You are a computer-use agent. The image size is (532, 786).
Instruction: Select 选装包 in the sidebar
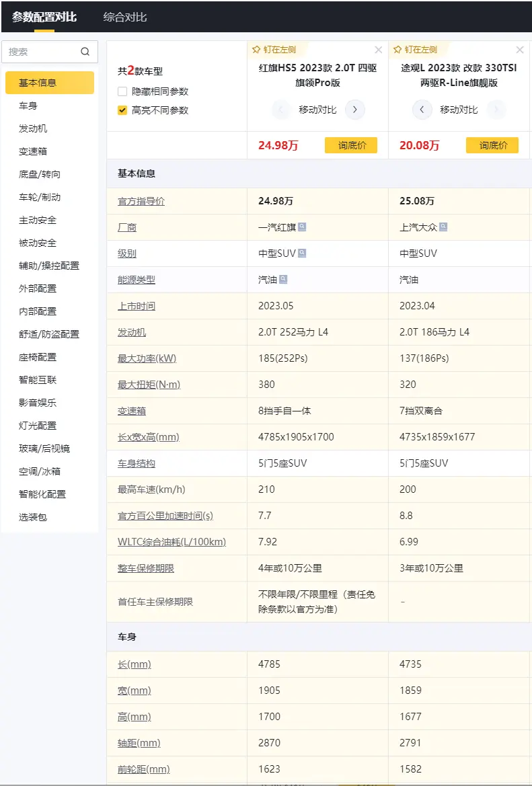32,517
